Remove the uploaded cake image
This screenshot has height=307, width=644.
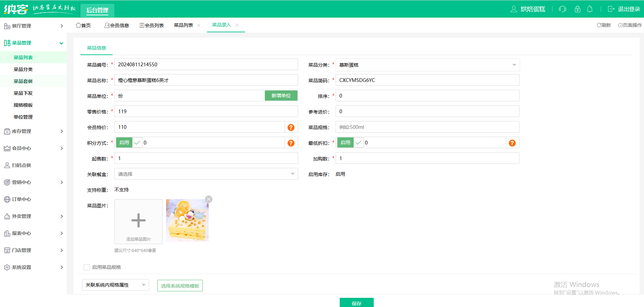(209, 199)
